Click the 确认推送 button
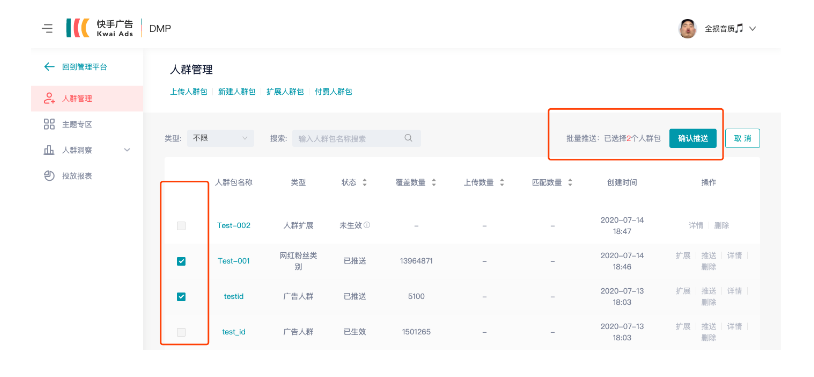Image resolution: width=814 pixels, height=377 pixels. pos(693,138)
